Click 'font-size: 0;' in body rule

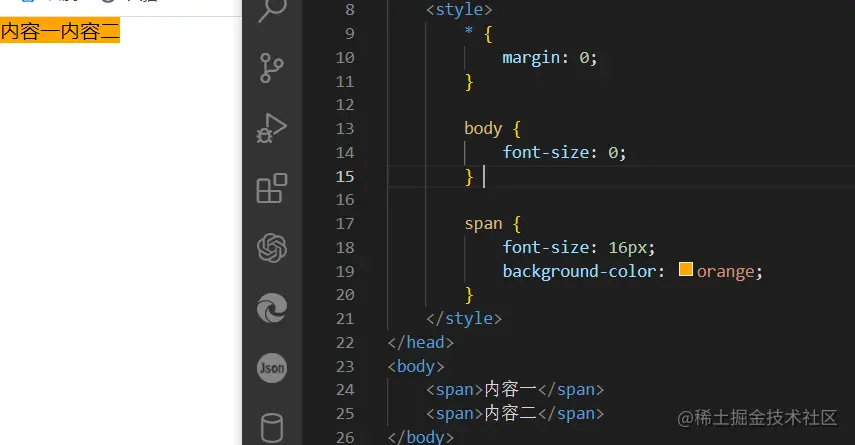point(564,152)
